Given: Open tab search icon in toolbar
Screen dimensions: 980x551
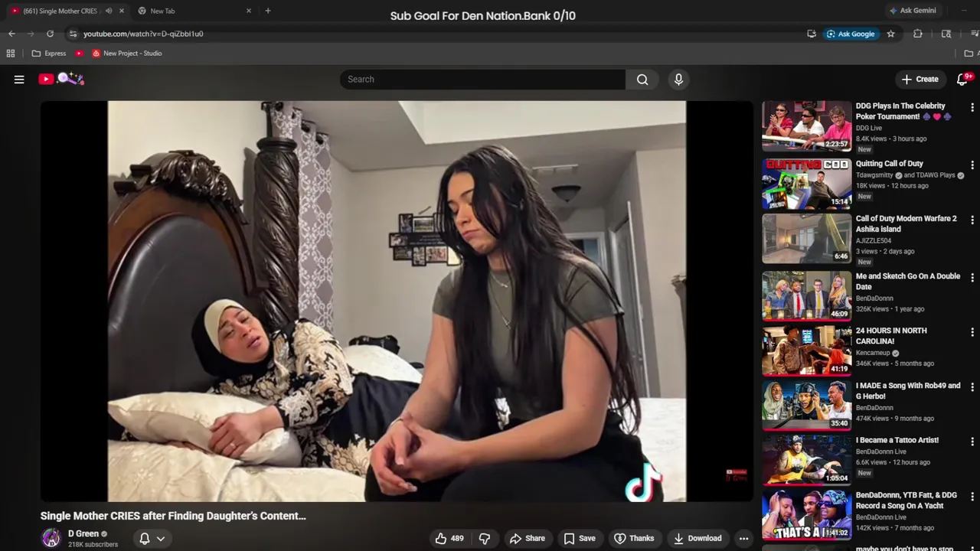Looking at the screenshot, I should click(946, 34).
